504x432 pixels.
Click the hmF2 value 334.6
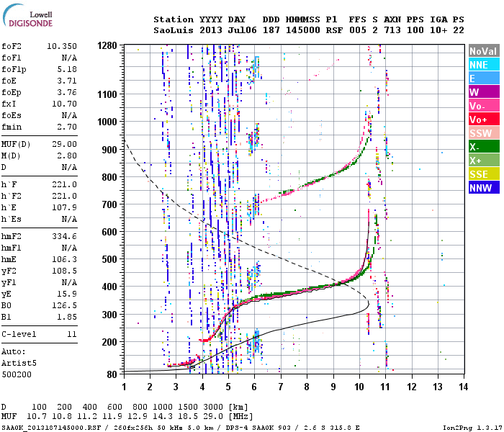coord(64,237)
